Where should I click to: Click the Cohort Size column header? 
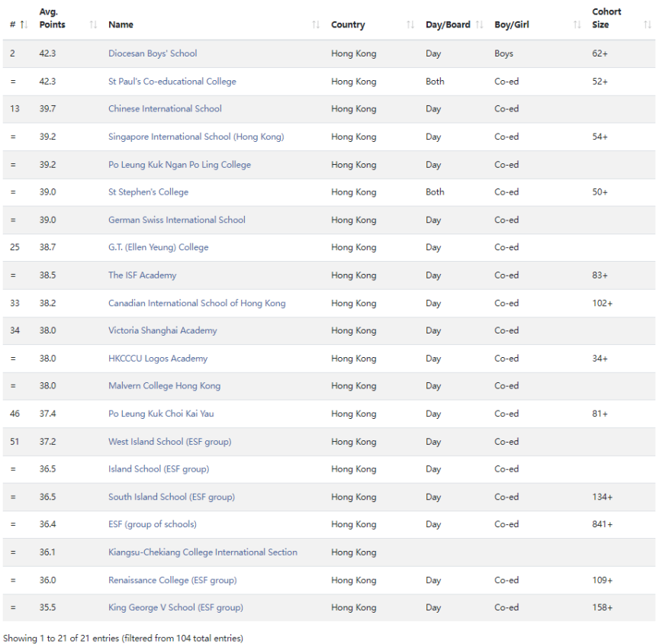coord(606,18)
